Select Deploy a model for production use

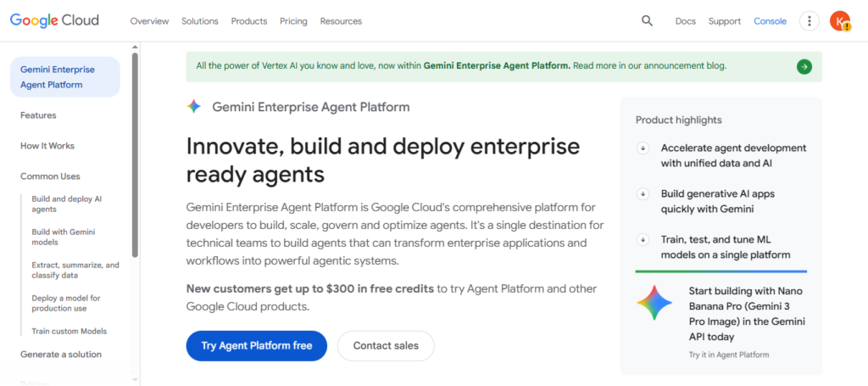[x=66, y=303]
